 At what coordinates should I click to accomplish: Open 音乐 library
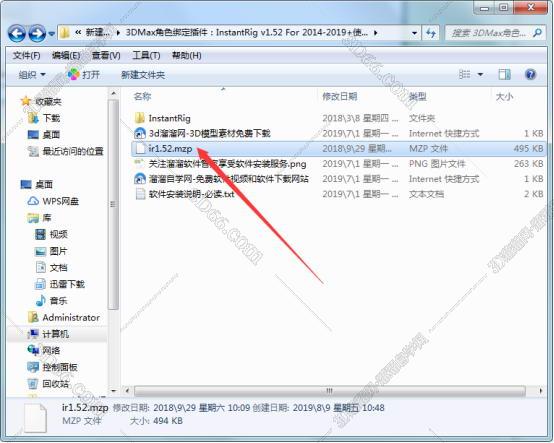(51, 301)
